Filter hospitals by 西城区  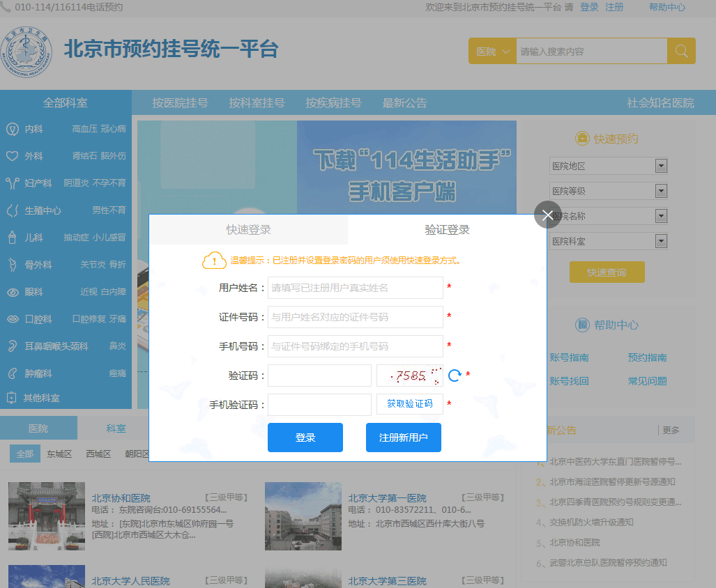[x=98, y=454]
